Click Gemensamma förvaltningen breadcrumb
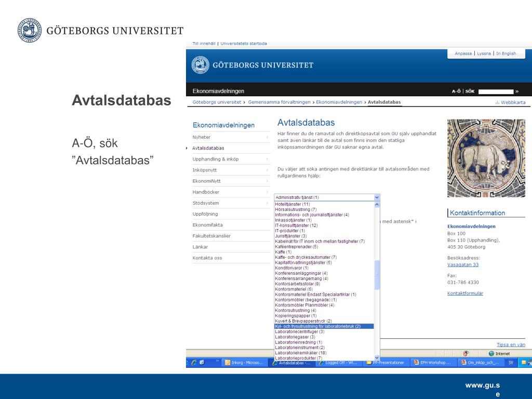The width and height of the screenshot is (532, 399). tap(279, 102)
